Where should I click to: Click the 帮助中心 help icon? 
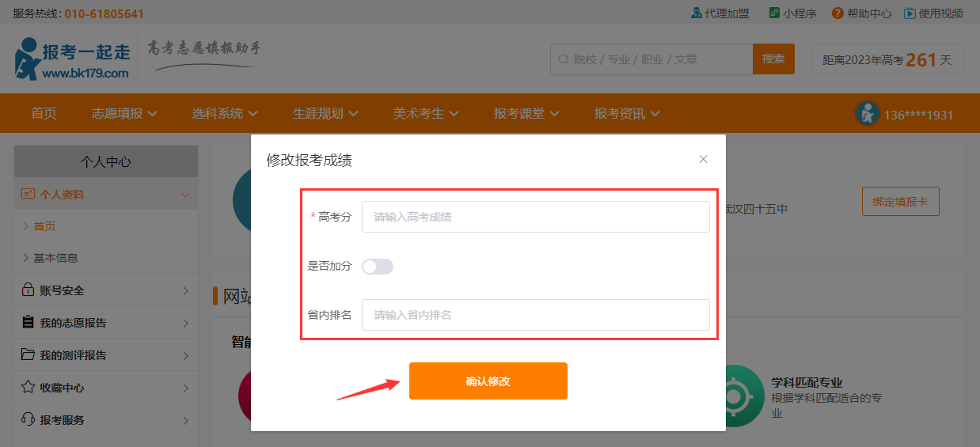(x=838, y=13)
